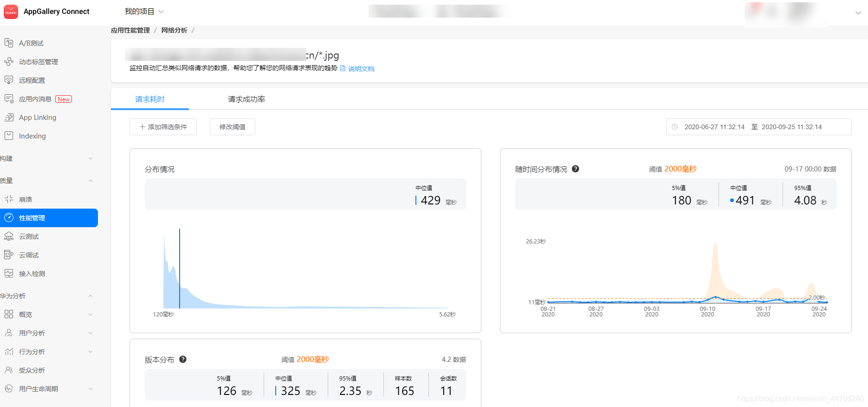
Task: Open 动态标签管理 sidebar icon
Action: (x=9, y=61)
